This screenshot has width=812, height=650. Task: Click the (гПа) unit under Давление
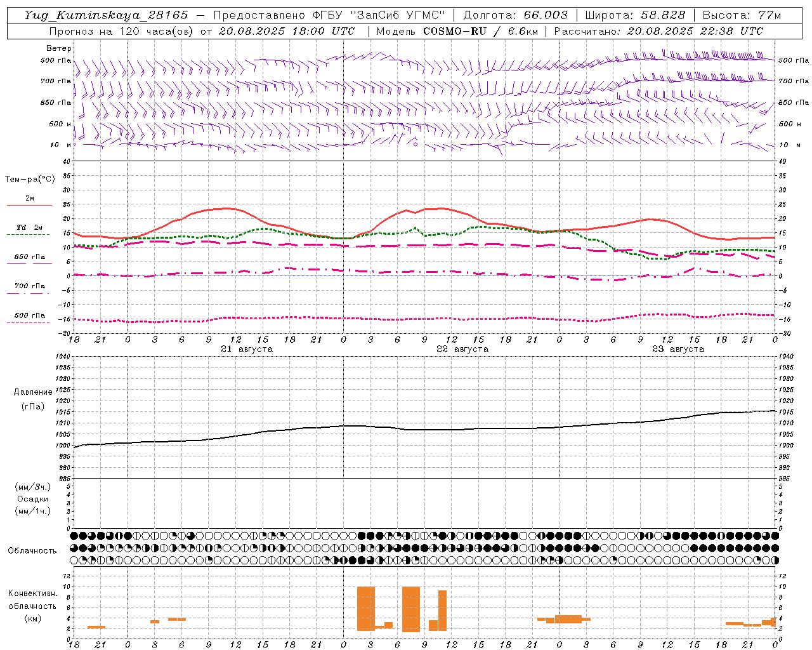(33, 407)
